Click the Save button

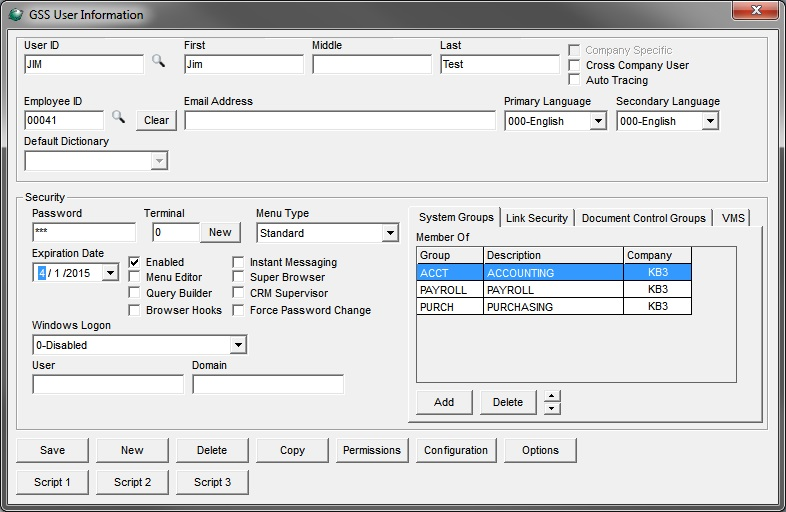[53, 450]
